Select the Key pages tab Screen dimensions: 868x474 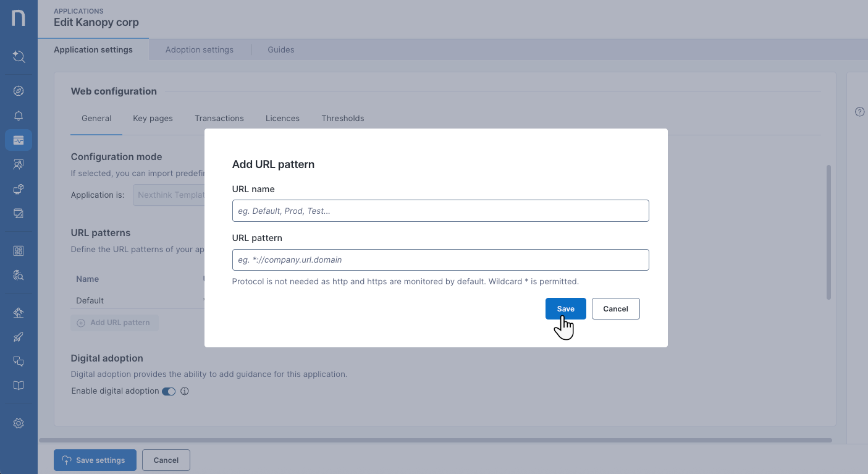pyautogui.click(x=153, y=118)
